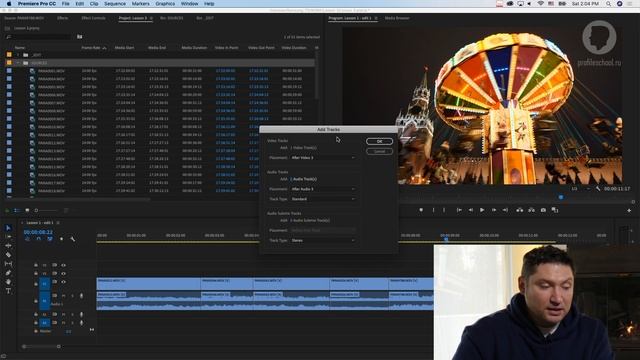Screen dimensions: 640x360
Task: Open submix Track Type Stereo dropdown
Action: click(x=323, y=240)
